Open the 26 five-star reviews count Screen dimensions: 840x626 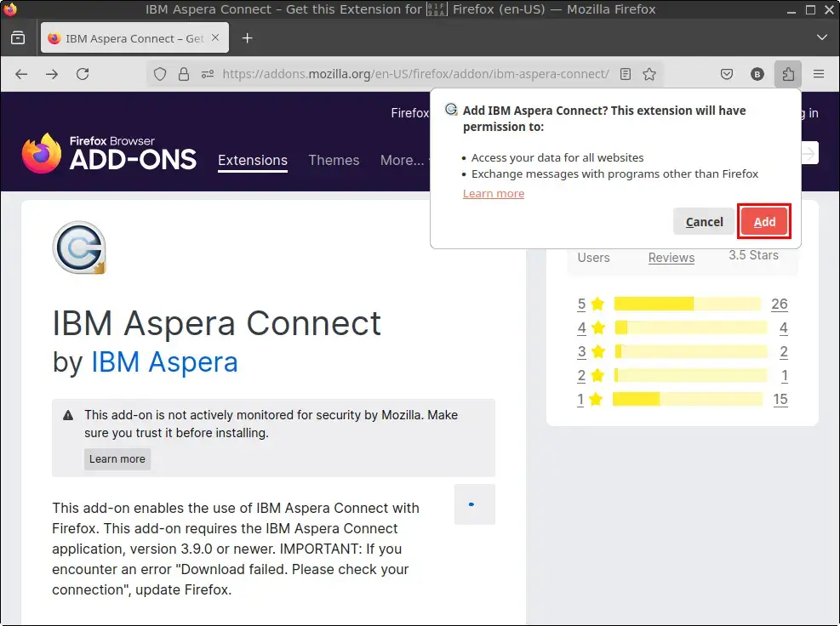[x=779, y=304]
